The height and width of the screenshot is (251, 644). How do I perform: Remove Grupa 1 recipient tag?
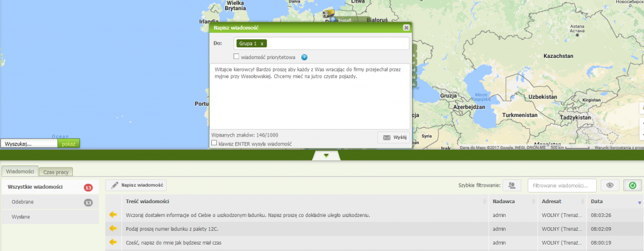(262, 43)
